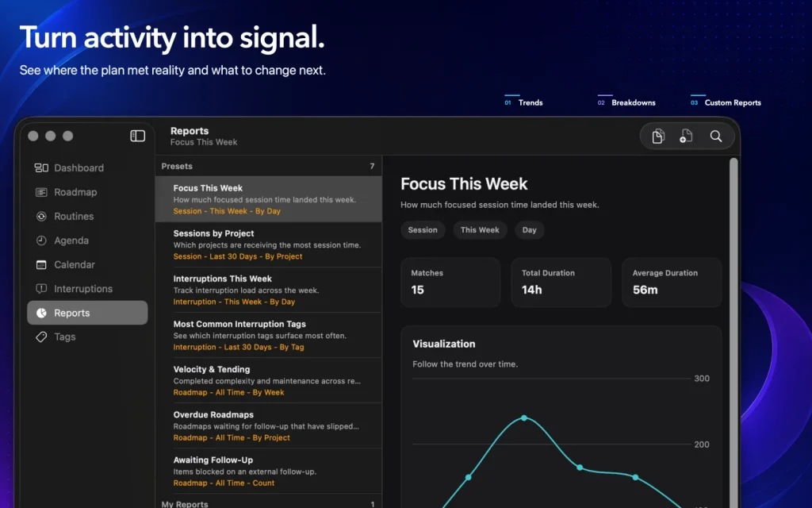This screenshot has height=508, width=812.
Task: Click 'Follow the trend over time.' text
Action: [465, 364]
